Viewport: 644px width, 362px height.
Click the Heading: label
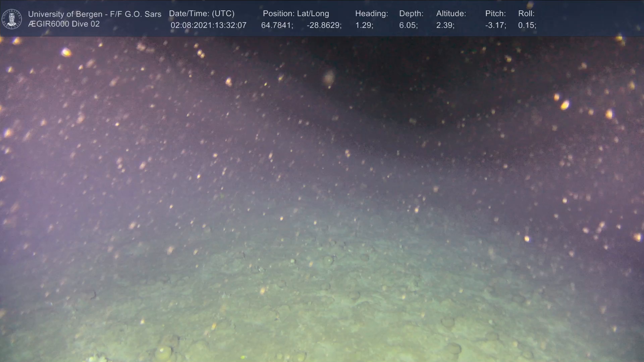pyautogui.click(x=371, y=13)
